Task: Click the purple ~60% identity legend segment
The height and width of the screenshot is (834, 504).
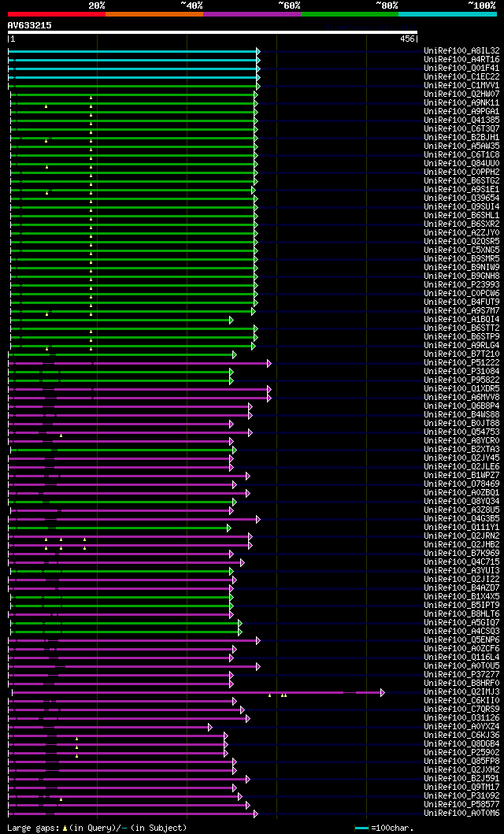Action: pyautogui.click(x=252, y=14)
